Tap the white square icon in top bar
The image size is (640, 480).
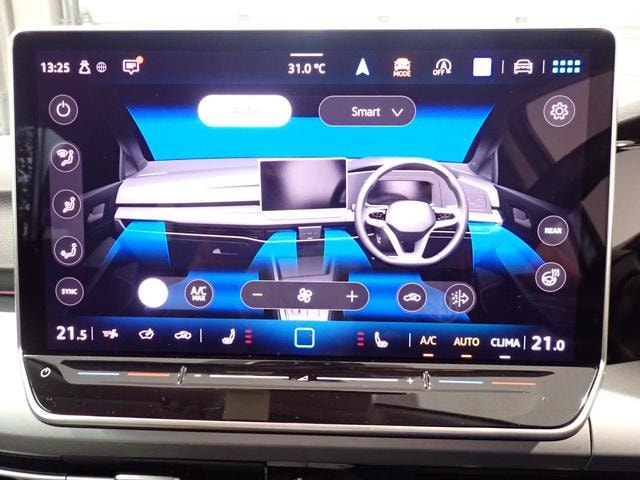pos(482,67)
